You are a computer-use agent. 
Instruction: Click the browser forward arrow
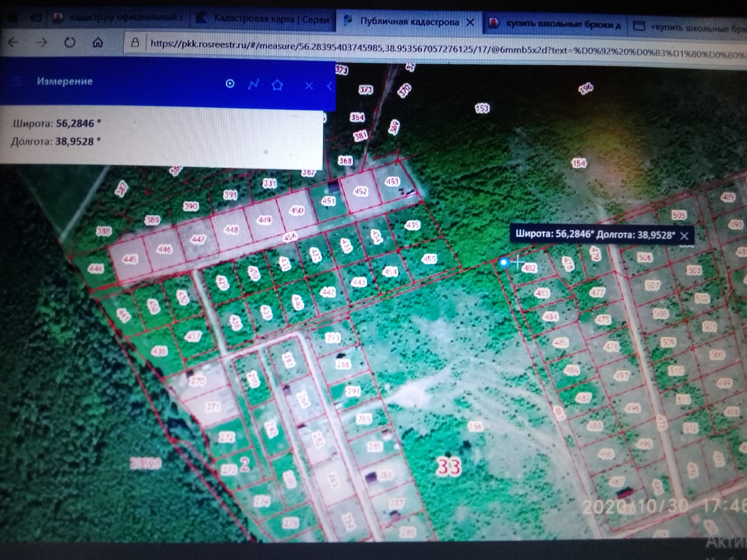pos(41,42)
